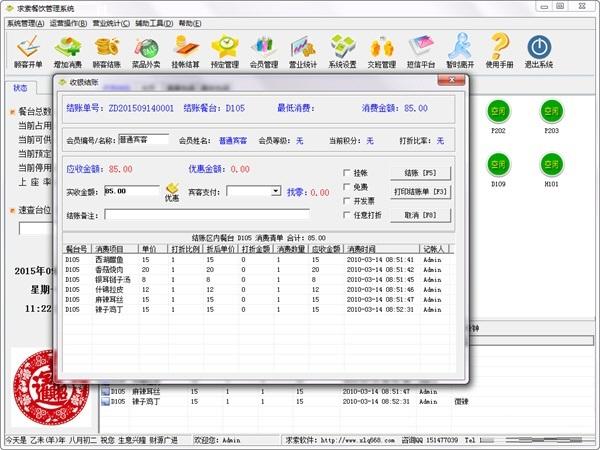Select the 菜品外卖 toolbar icon

click(x=147, y=48)
